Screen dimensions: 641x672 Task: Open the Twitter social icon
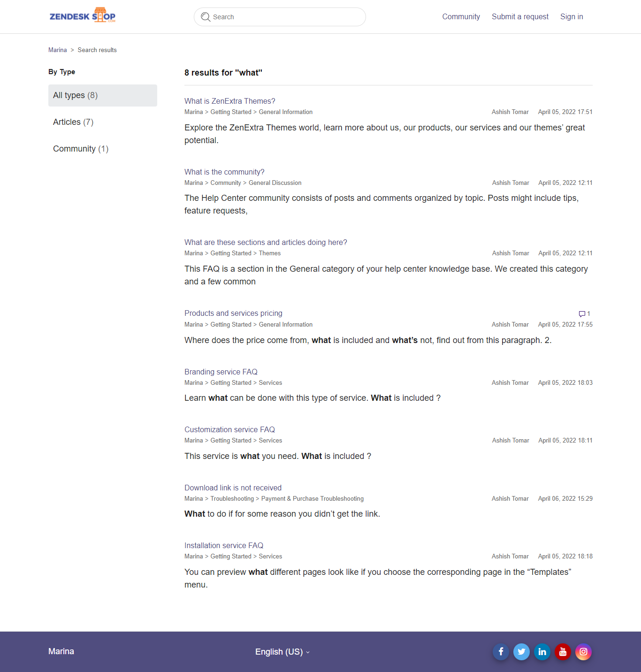click(x=521, y=651)
